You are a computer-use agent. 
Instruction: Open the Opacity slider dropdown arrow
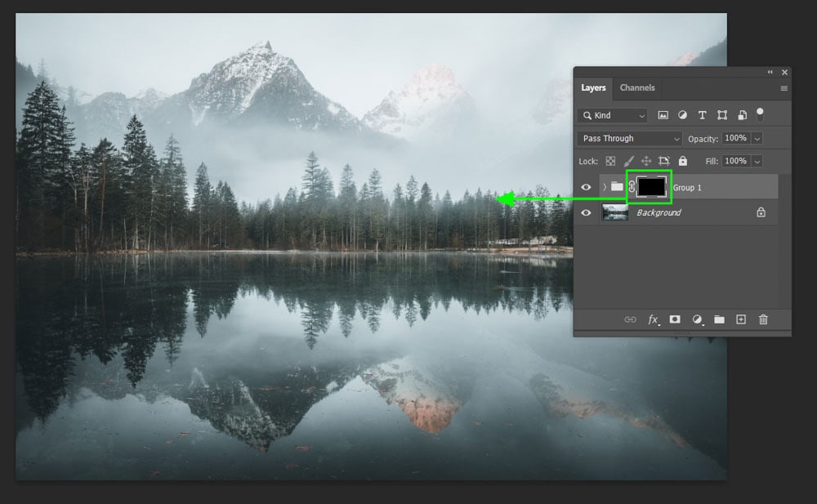click(757, 139)
